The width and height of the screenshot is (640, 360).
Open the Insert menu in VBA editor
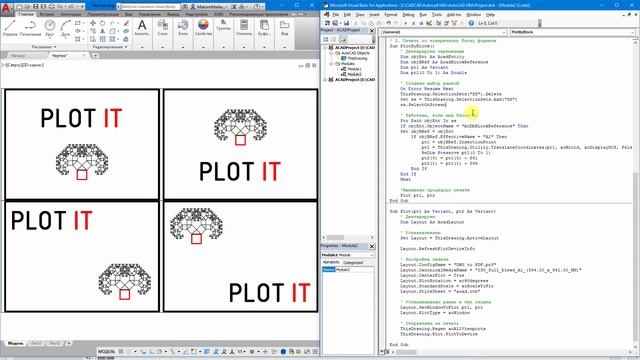click(374, 15)
